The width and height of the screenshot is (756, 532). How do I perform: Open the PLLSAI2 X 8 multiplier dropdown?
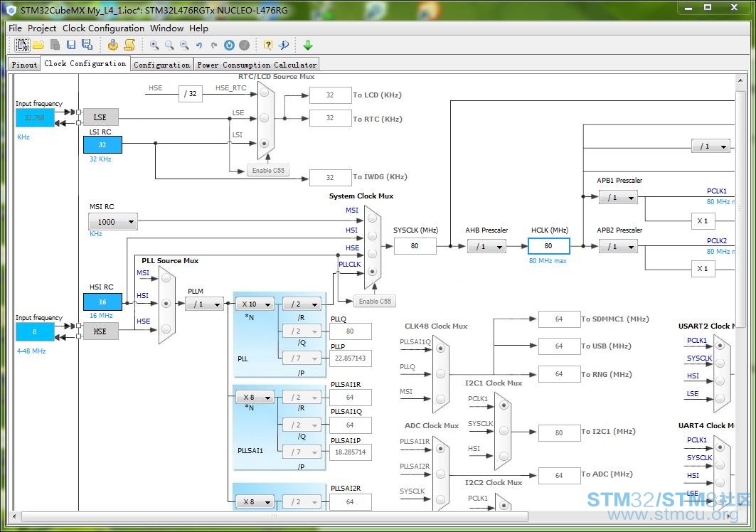tap(255, 501)
